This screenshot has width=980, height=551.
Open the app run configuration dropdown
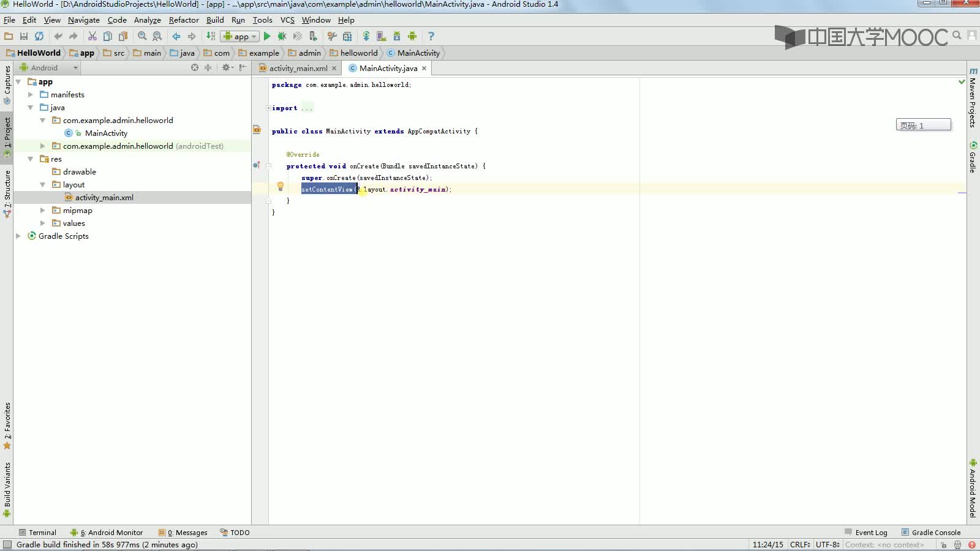tap(241, 36)
